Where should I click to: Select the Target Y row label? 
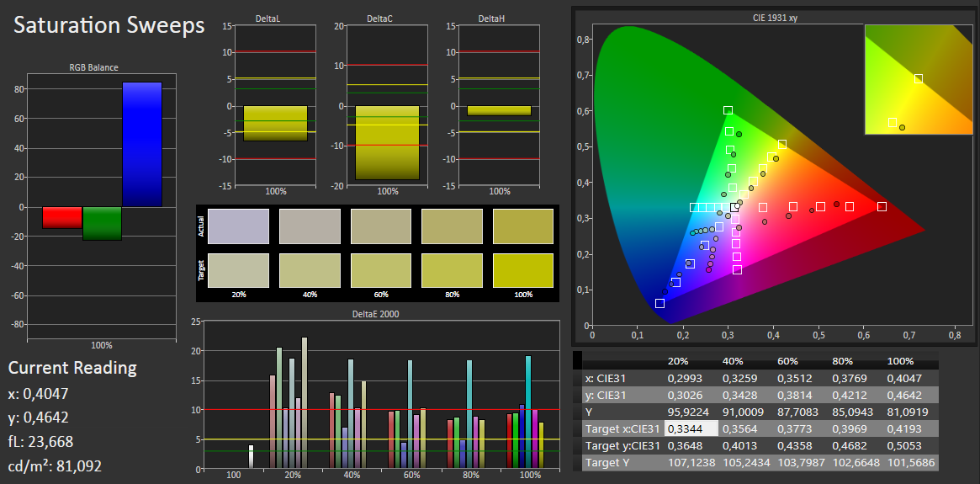coord(607,463)
